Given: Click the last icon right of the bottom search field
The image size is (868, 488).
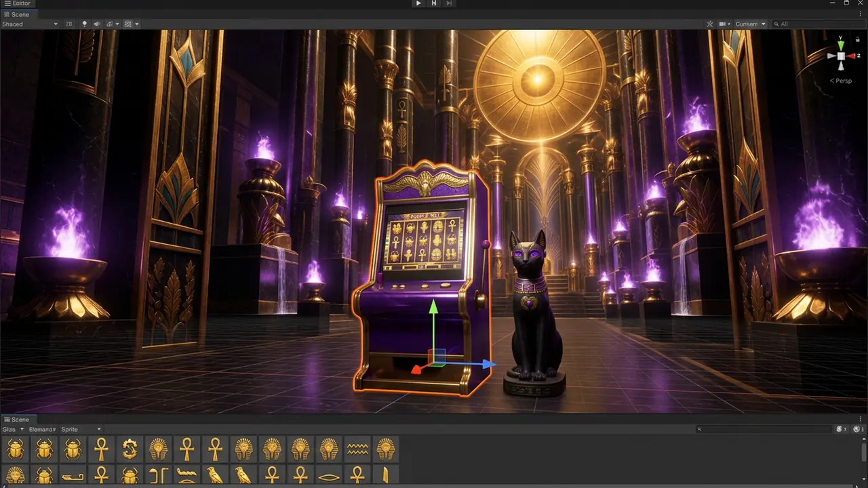Looking at the screenshot, I should tap(859, 429).
